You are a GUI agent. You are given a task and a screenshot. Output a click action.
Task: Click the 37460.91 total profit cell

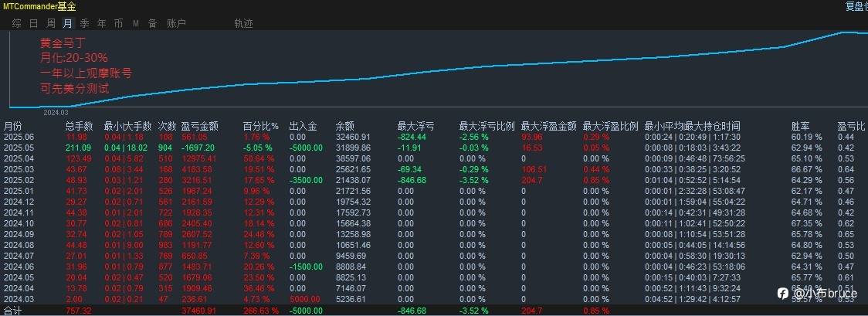[198, 311]
